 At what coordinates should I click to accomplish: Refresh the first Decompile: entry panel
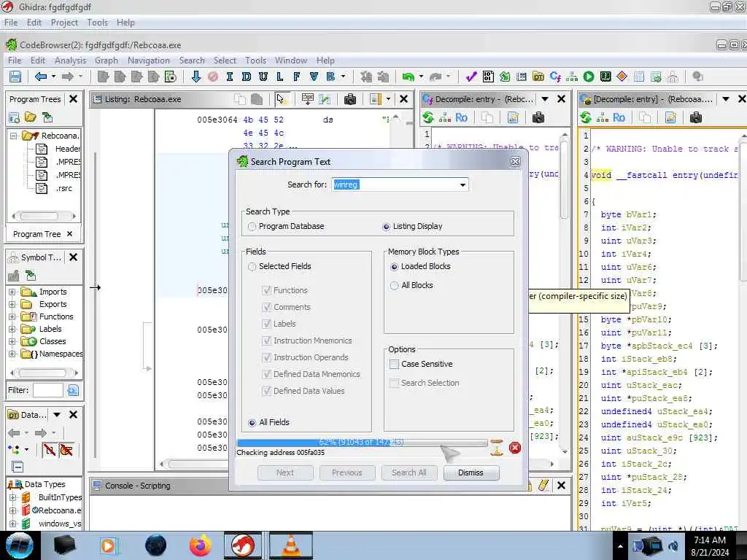pos(427,117)
